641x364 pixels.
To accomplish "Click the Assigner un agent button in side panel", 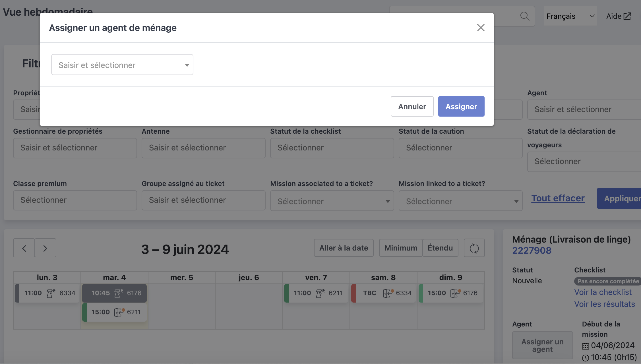I will [x=543, y=345].
